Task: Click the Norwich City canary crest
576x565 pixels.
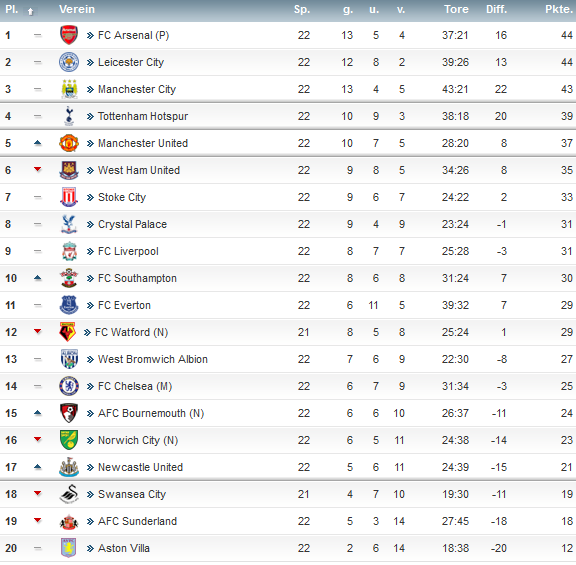Action: 69,440
